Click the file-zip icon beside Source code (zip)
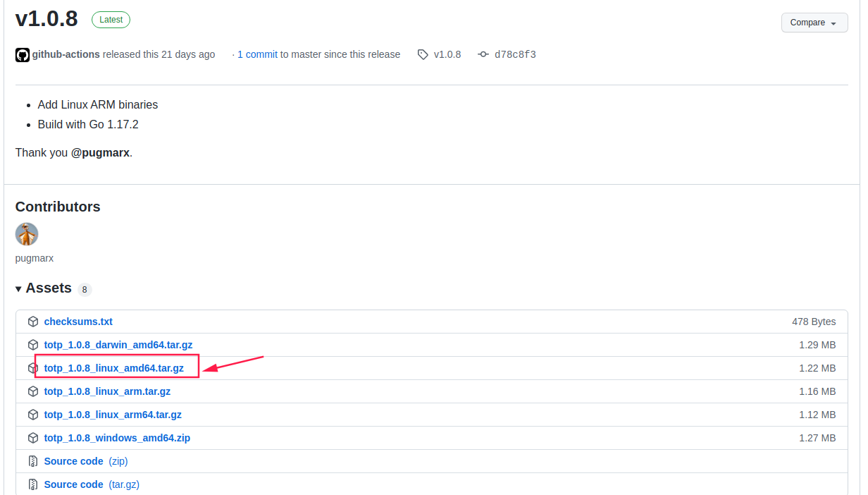The height and width of the screenshot is (495, 868). click(33, 461)
